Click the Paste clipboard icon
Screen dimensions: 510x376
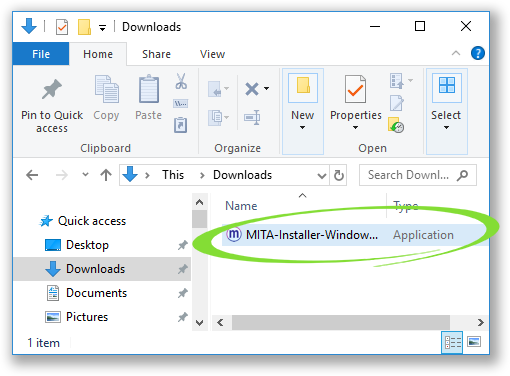[x=149, y=89]
